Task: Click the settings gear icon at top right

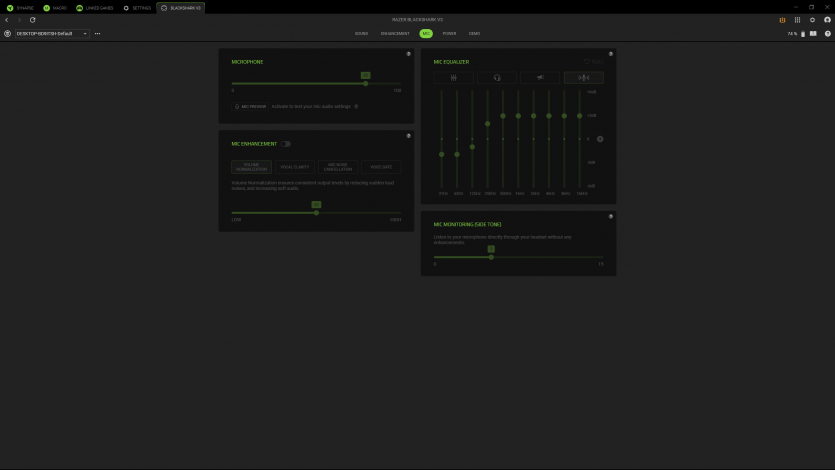Action: 812,20
